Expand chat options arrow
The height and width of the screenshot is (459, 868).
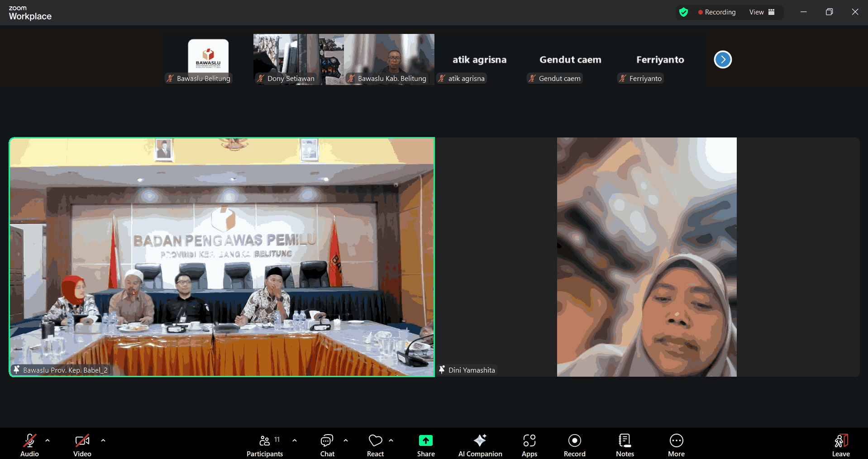346,440
